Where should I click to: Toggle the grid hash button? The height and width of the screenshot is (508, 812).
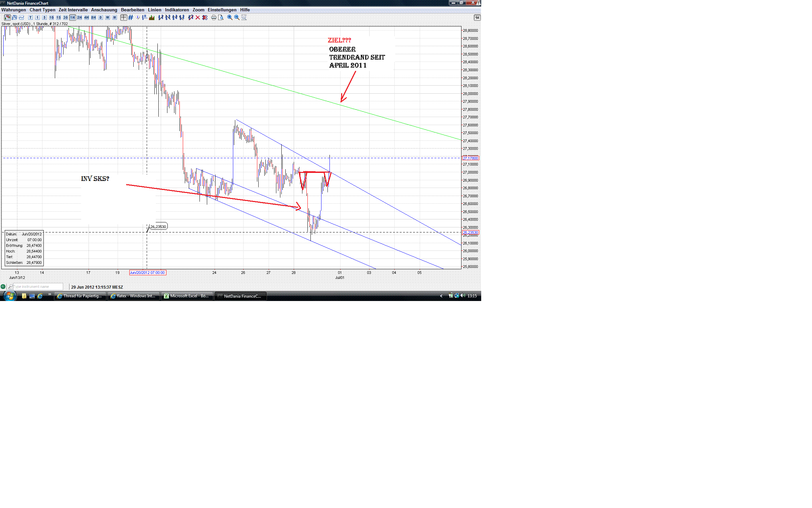(131, 17)
